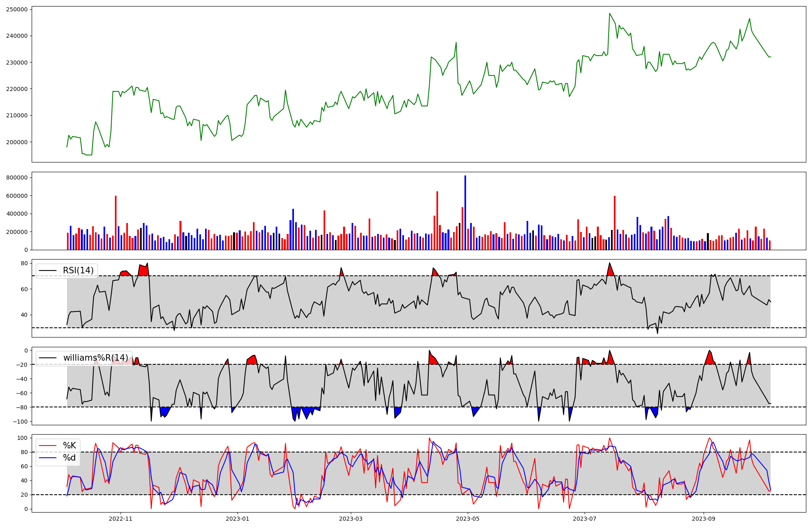The height and width of the screenshot is (528, 812).
Task: Click the 2023-03 date axis label
Action: coord(351,518)
